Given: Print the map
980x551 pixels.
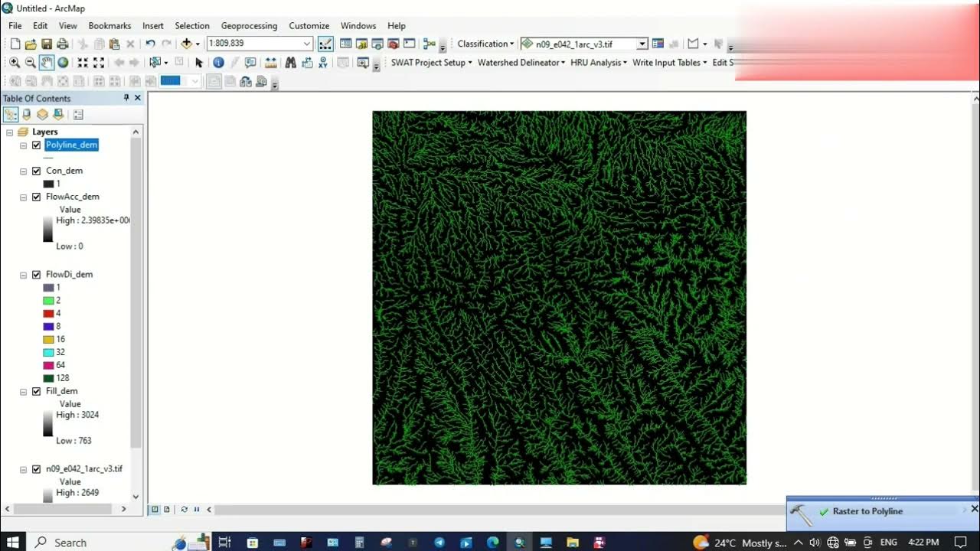Looking at the screenshot, I should (63, 44).
